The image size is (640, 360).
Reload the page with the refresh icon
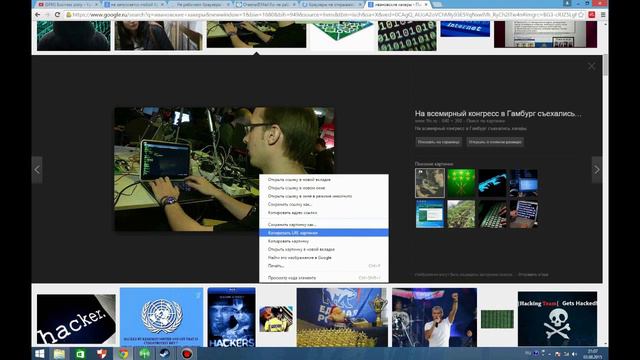pos(57,14)
